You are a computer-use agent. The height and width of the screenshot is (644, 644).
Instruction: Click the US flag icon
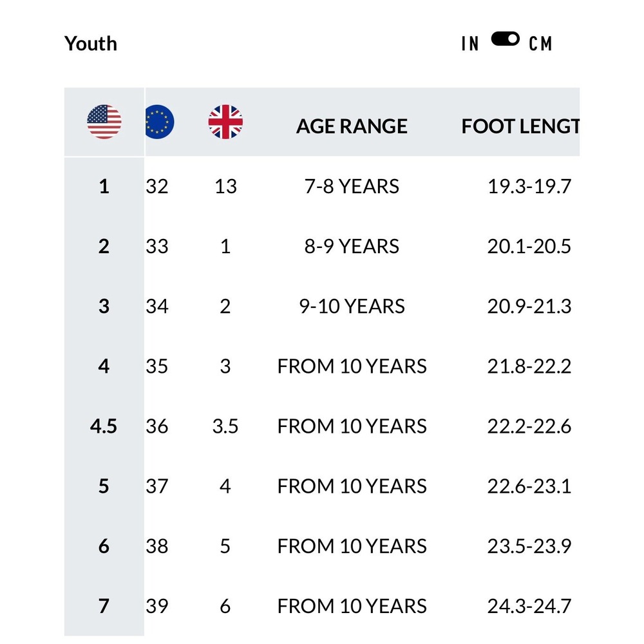click(x=104, y=122)
